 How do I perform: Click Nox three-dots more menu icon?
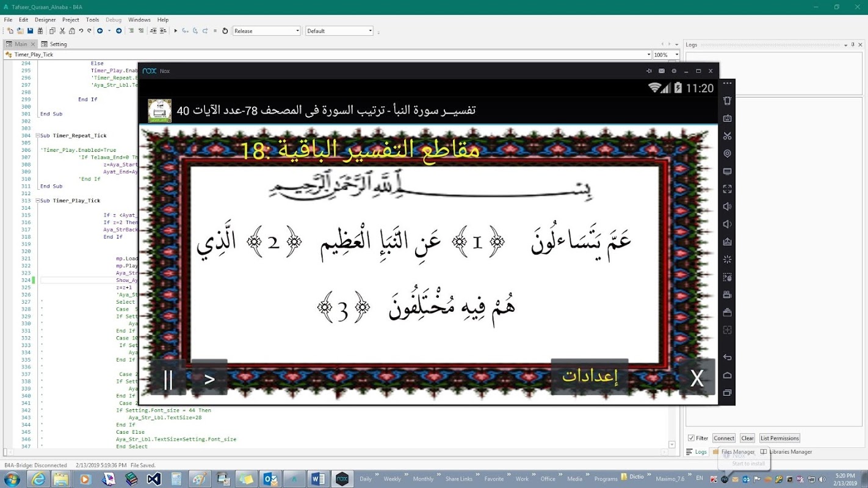[x=727, y=84]
